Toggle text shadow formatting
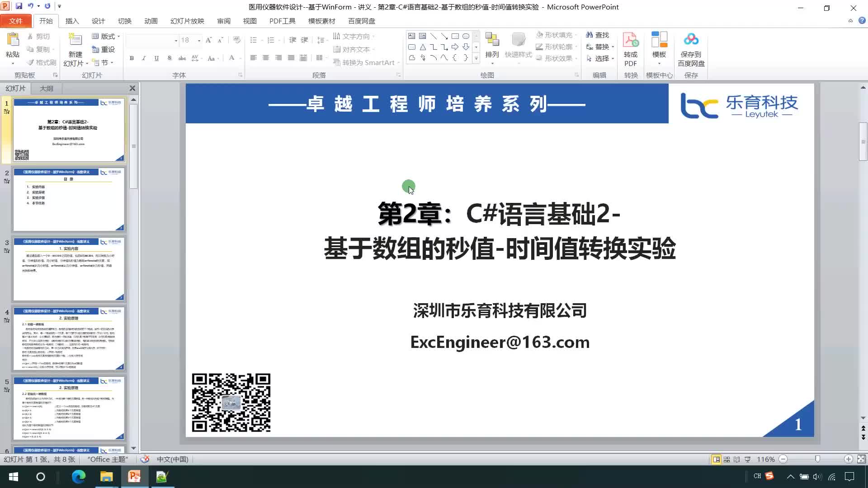Image resolution: width=868 pixels, height=488 pixels. tap(169, 58)
